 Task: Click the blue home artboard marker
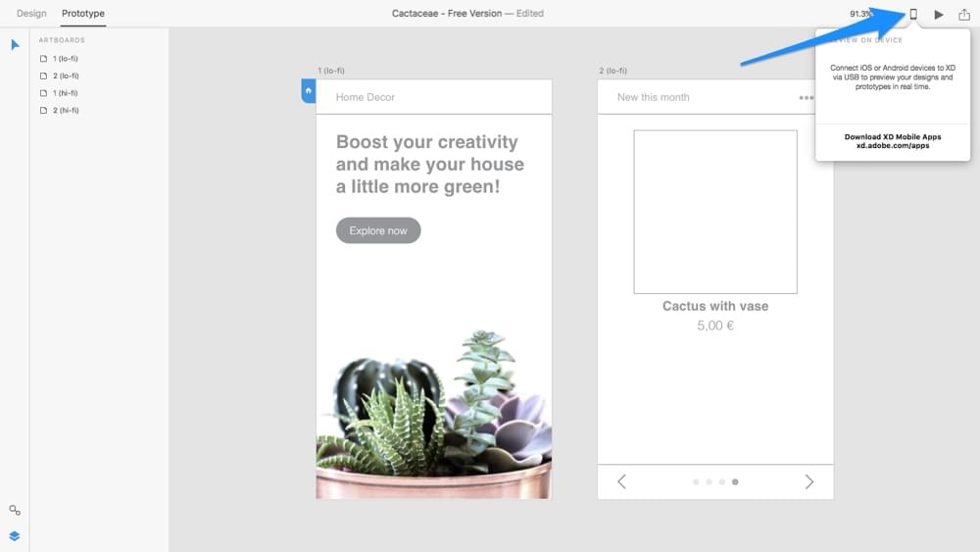pyautogui.click(x=309, y=91)
